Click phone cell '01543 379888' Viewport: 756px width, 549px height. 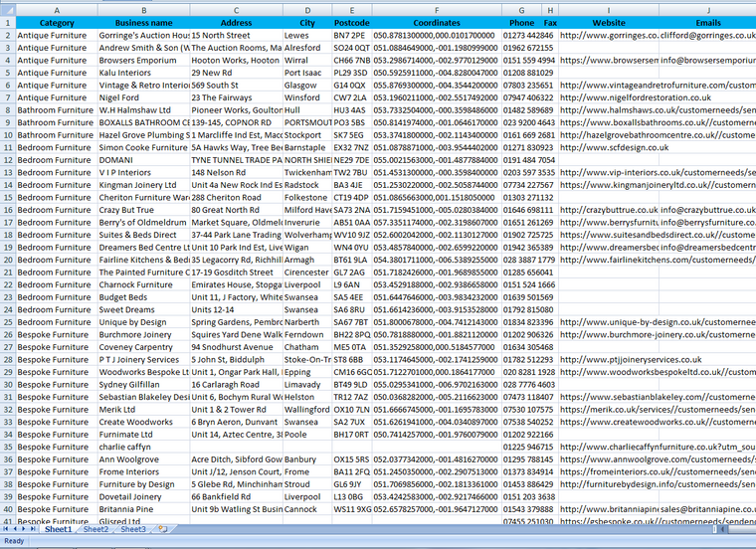(528, 509)
